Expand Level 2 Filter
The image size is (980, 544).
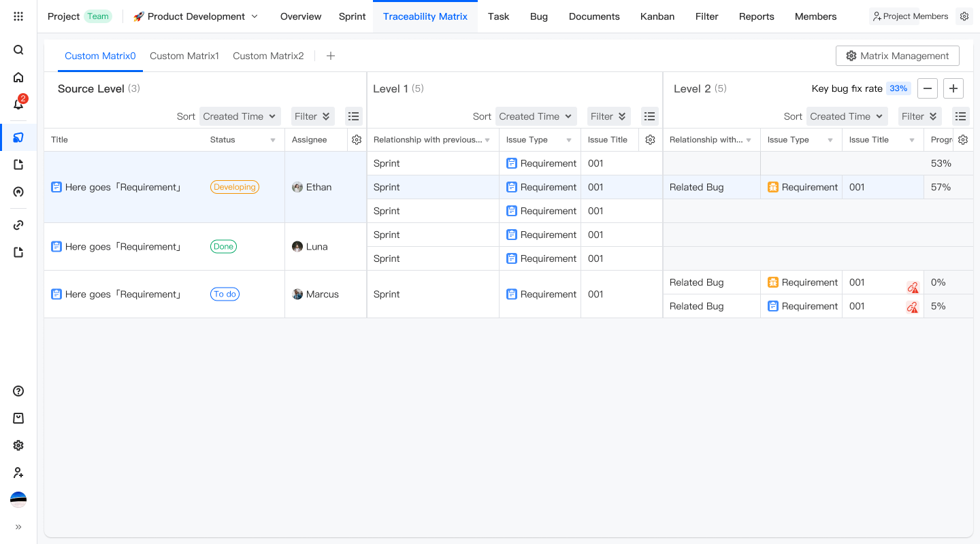click(920, 116)
